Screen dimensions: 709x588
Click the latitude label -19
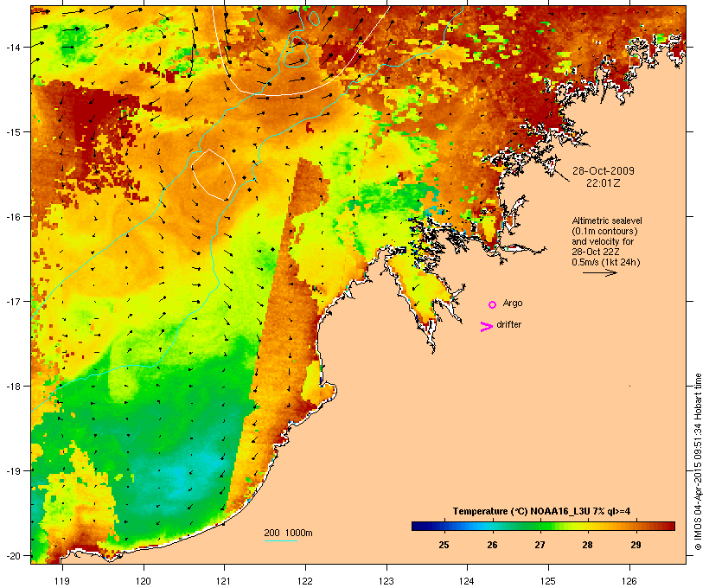coord(12,471)
